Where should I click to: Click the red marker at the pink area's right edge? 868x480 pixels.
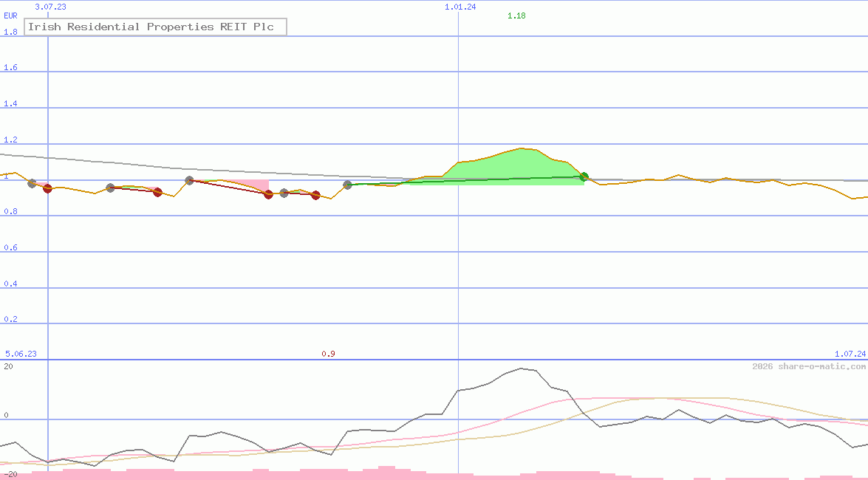point(268,194)
